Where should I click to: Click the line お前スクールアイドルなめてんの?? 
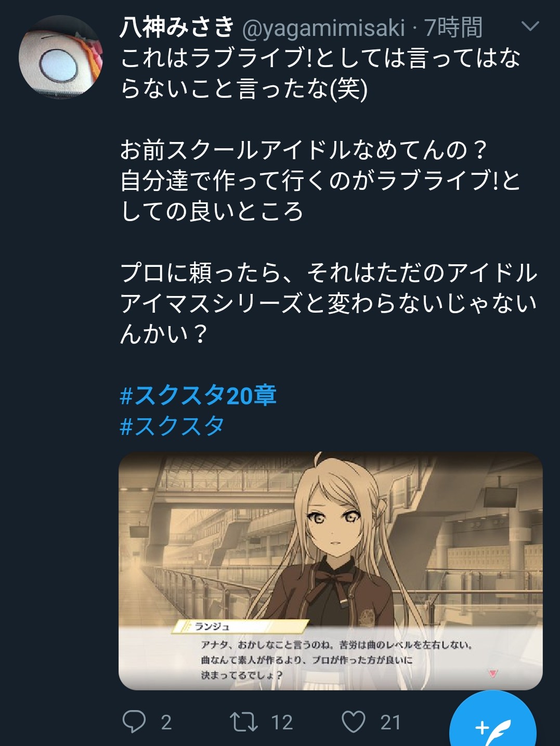pos(303,150)
